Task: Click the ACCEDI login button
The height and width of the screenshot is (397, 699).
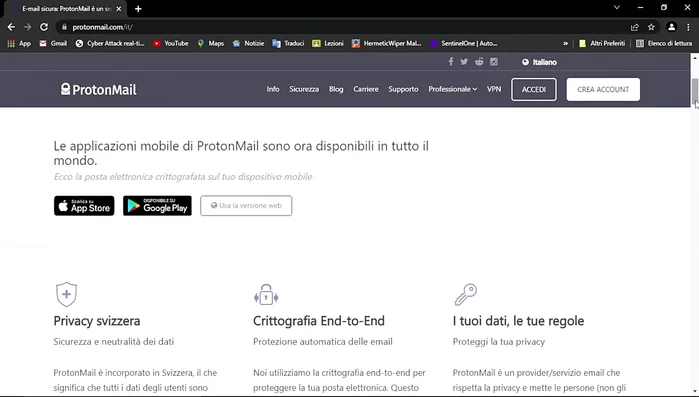Action: click(534, 90)
